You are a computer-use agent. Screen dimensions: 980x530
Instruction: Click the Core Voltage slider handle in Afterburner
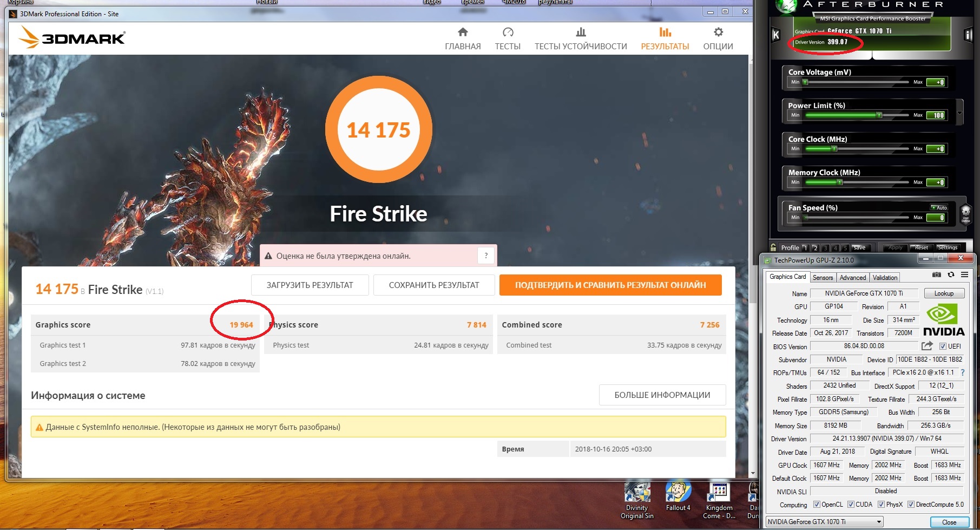tap(805, 82)
